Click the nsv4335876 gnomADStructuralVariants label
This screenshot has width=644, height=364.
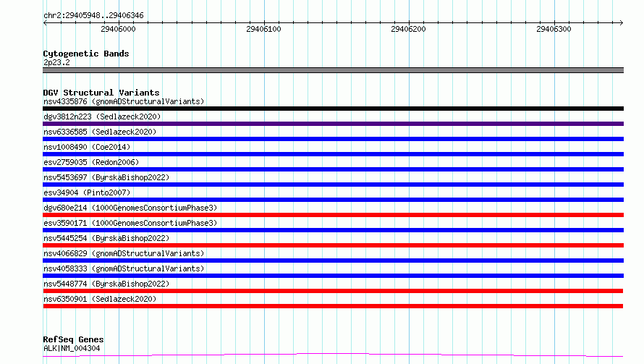[124, 101]
